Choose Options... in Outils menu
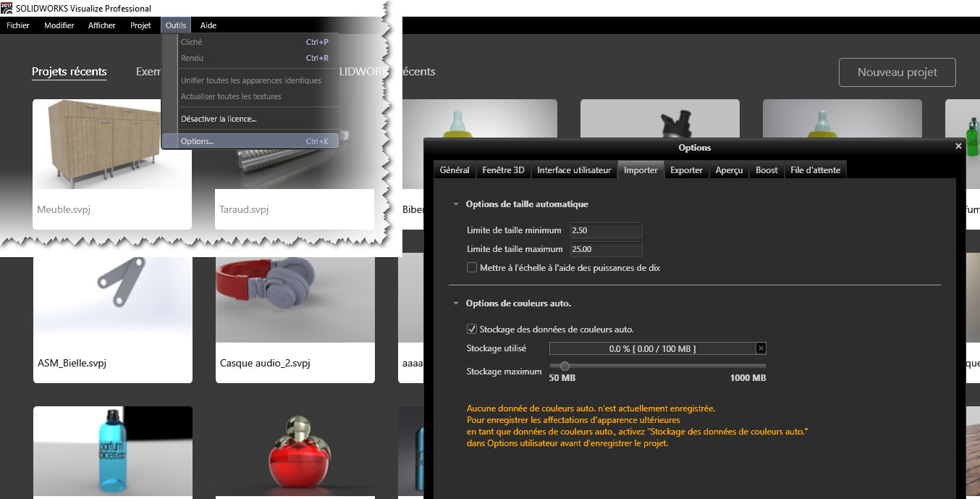 tap(250, 141)
